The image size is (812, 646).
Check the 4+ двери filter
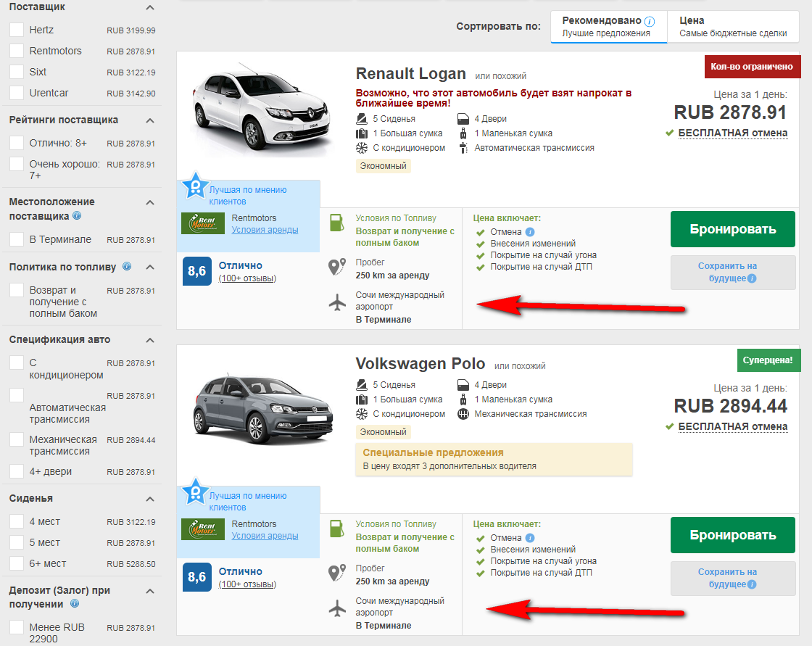pos(17,471)
